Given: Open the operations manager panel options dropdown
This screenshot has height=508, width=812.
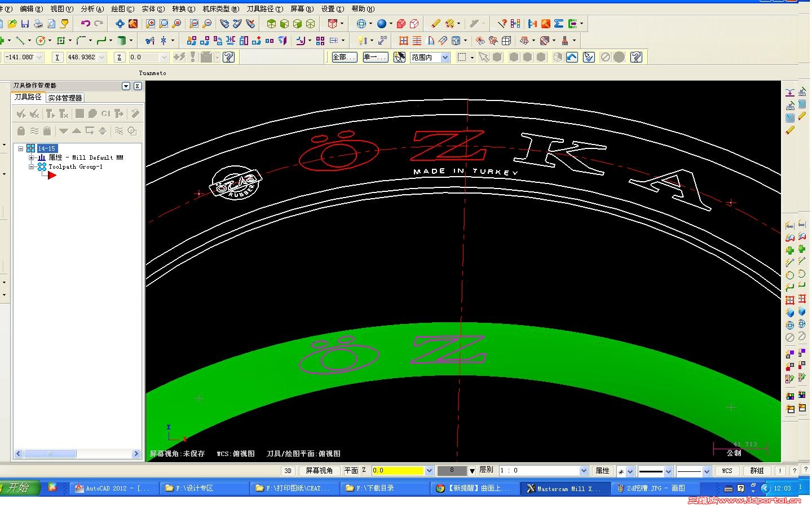Looking at the screenshot, I should tap(126, 86).
